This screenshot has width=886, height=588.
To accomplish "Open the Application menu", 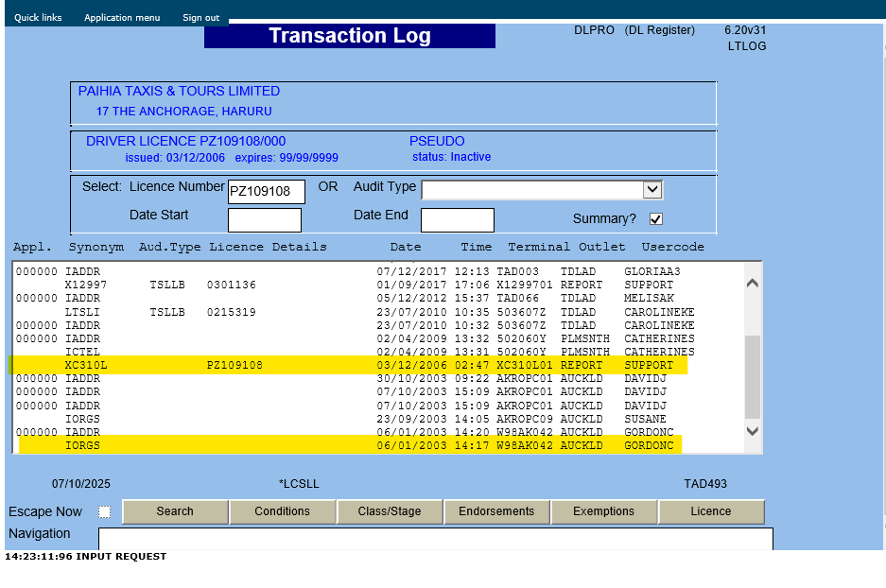I will tap(122, 18).
